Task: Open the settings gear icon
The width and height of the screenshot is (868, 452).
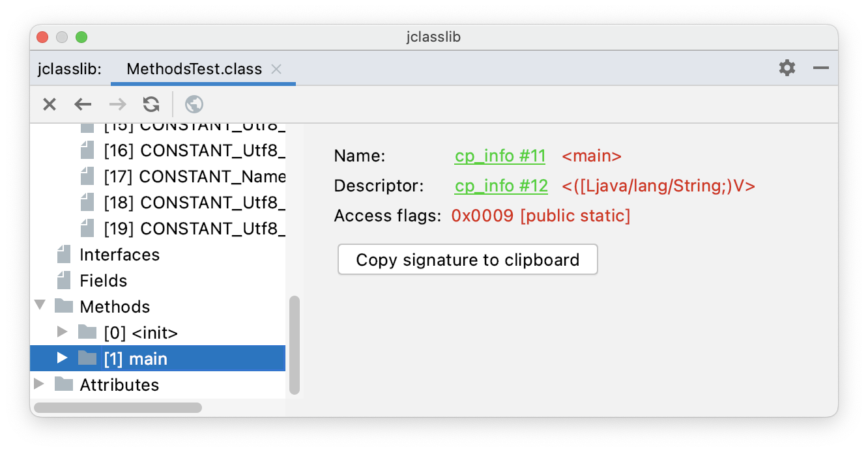Action: coord(787,68)
